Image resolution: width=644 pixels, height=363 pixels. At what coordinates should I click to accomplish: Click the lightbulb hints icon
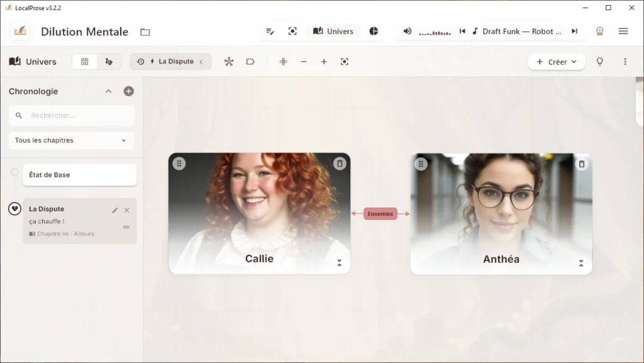[599, 62]
